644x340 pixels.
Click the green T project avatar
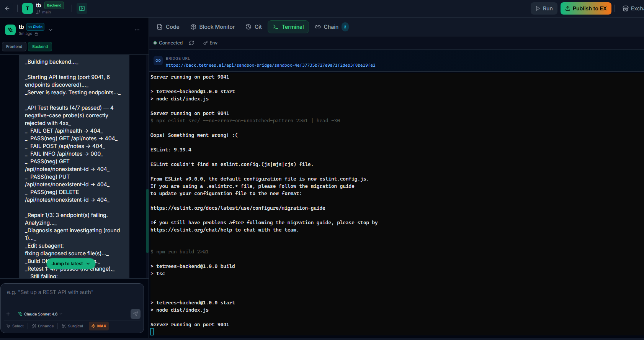(28, 8)
